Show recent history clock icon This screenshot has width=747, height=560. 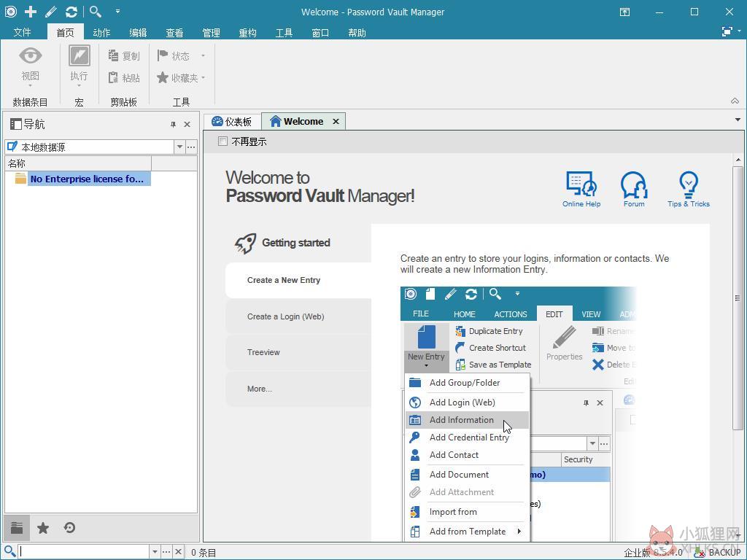coord(69,528)
